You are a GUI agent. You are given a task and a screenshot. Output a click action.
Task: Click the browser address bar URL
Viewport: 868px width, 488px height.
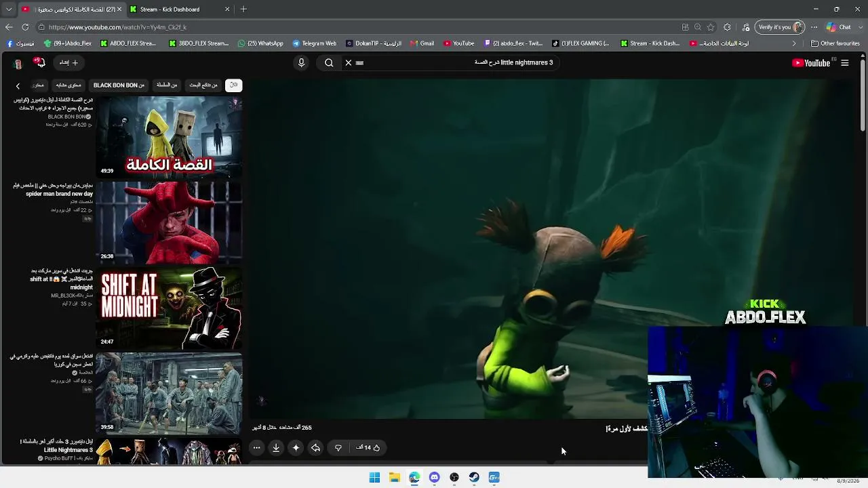(x=117, y=27)
